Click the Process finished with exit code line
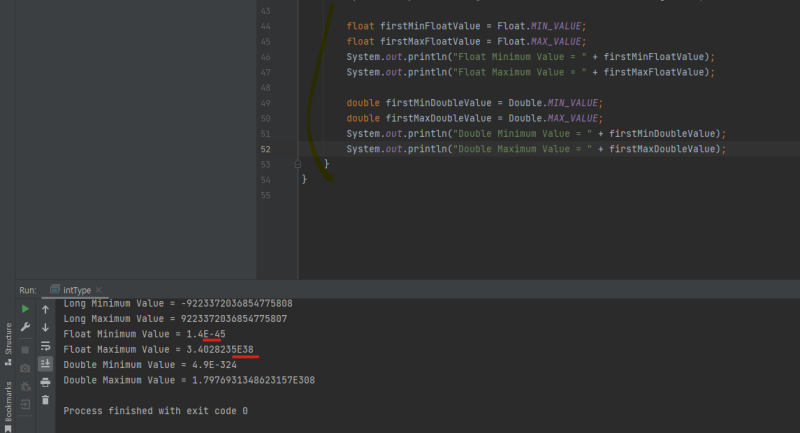Screen dimensions: 800x433 click(156, 411)
